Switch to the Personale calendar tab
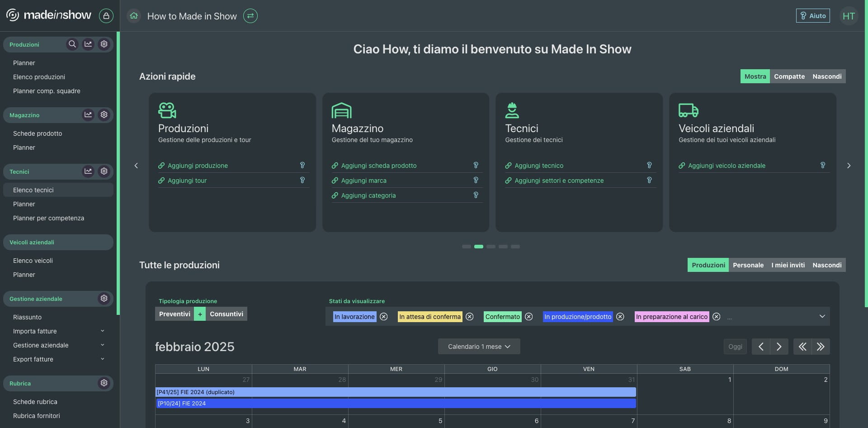Screen dimensions: 868x428 pos(748,265)
